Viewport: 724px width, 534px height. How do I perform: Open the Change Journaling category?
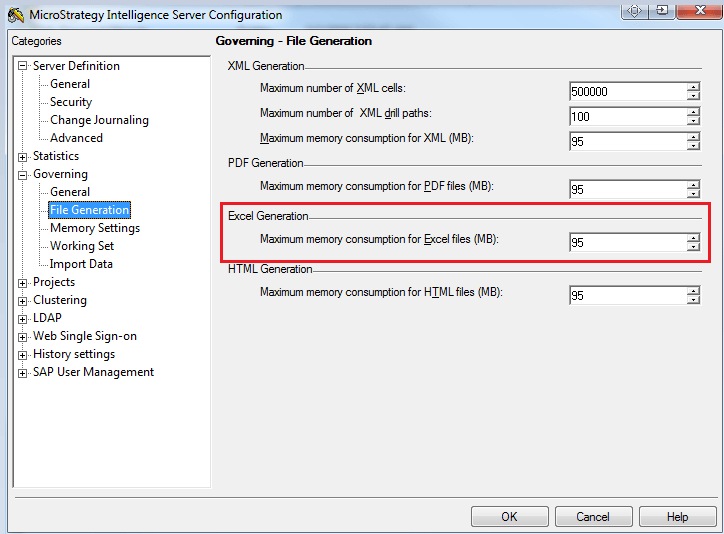[99, 120]
